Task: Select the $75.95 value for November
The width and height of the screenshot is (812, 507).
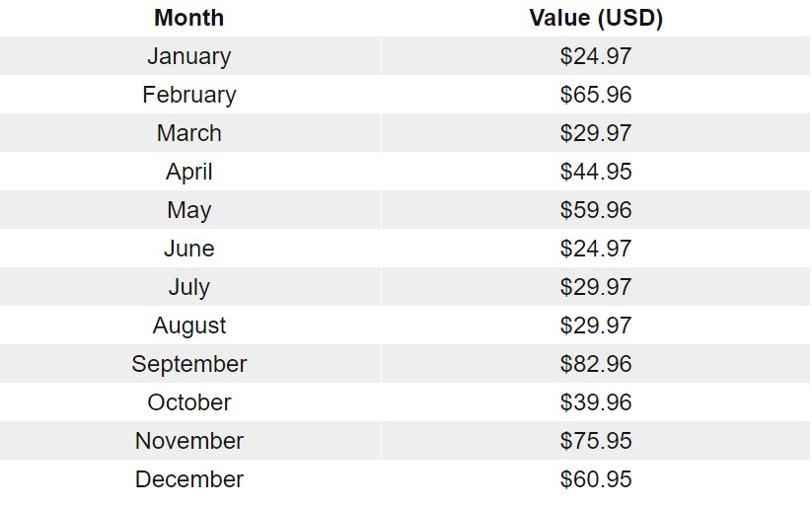Action: pos(596,441)
